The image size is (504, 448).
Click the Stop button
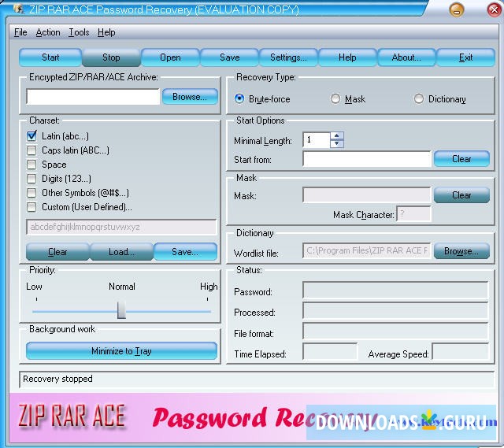(111, 57)
